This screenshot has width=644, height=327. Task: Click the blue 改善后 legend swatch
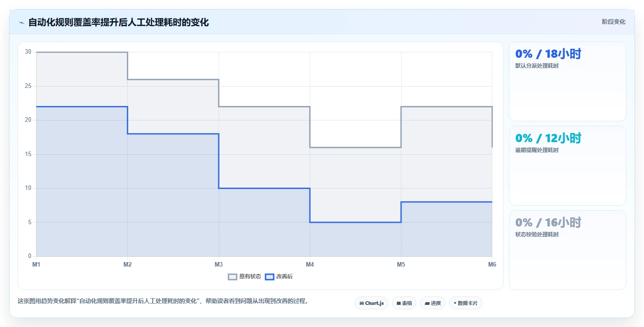tap(269, 276)
